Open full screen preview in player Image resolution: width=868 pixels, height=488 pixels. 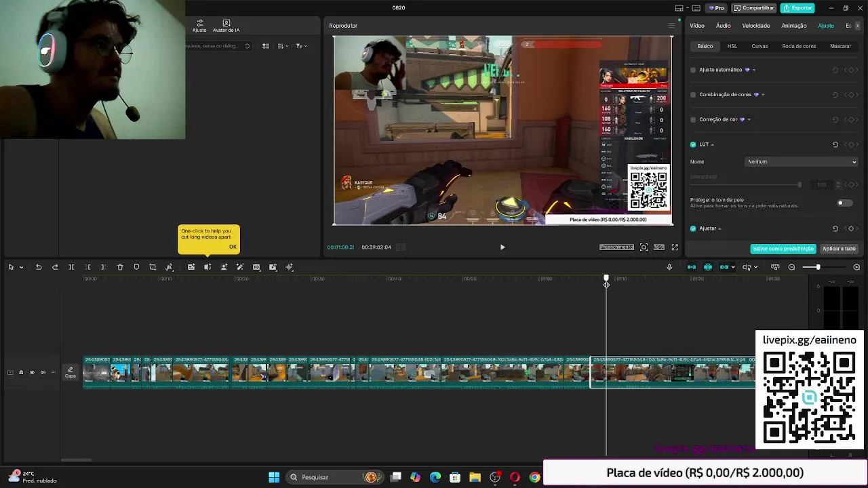click(675, 247)
